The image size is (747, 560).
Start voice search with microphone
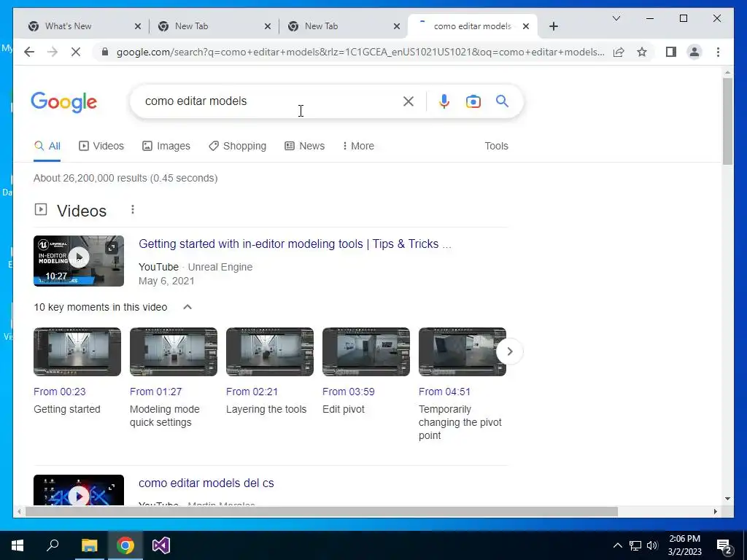[444, 101]
